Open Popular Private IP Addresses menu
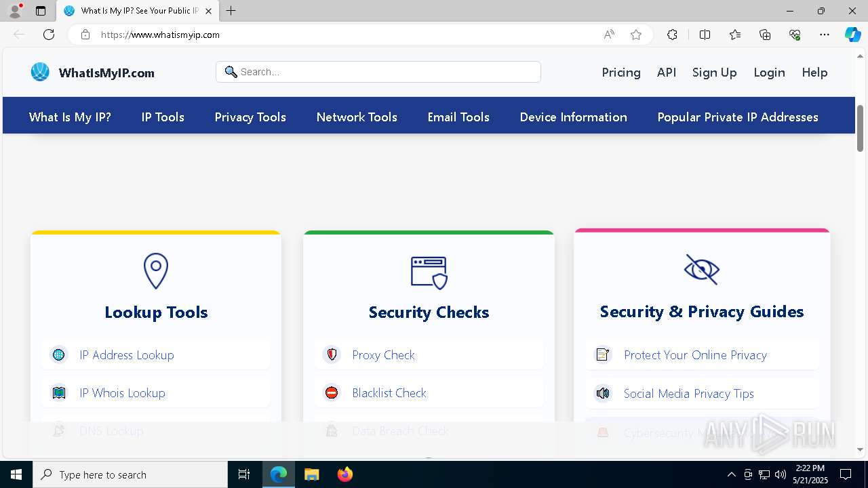 [738, 117]
